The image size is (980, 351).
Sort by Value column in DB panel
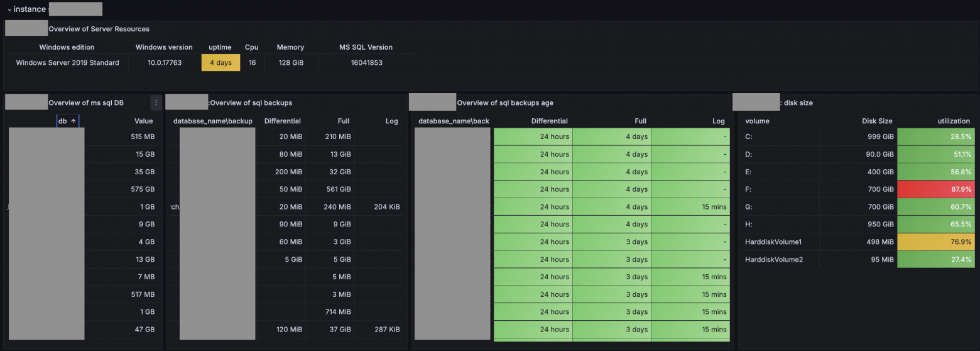143,121
